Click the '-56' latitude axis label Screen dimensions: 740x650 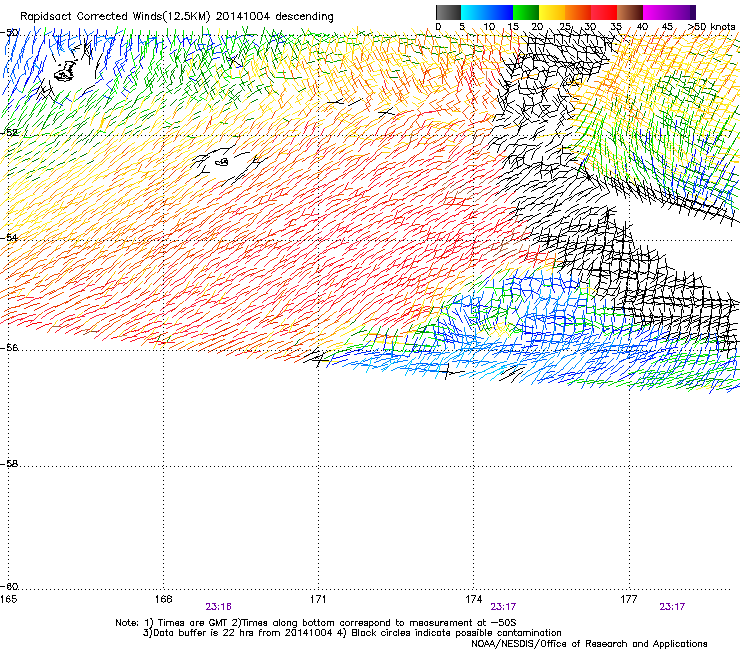click(9, 347)
